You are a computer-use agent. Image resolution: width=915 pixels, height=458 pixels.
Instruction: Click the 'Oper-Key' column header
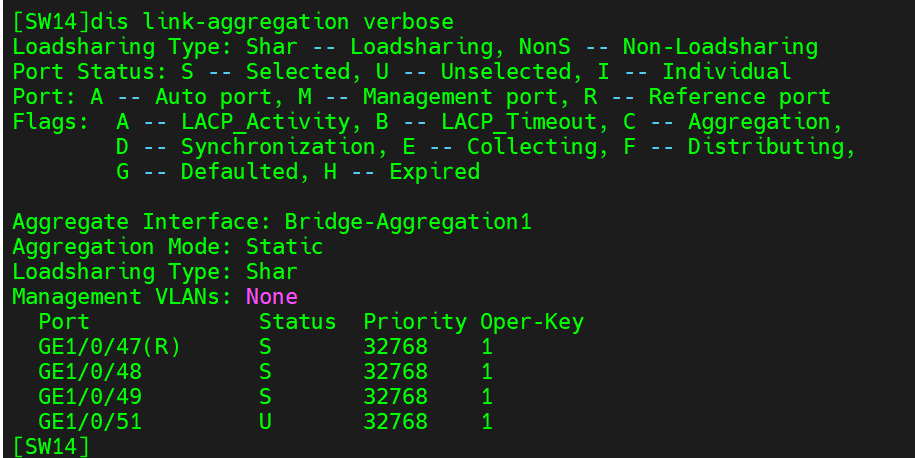(x=531, y=322)
